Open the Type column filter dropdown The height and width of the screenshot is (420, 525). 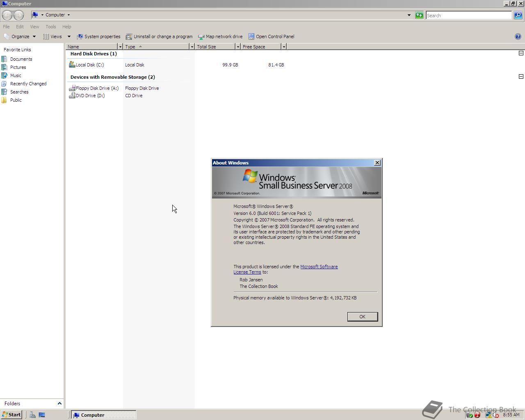(x=192, y=47)
